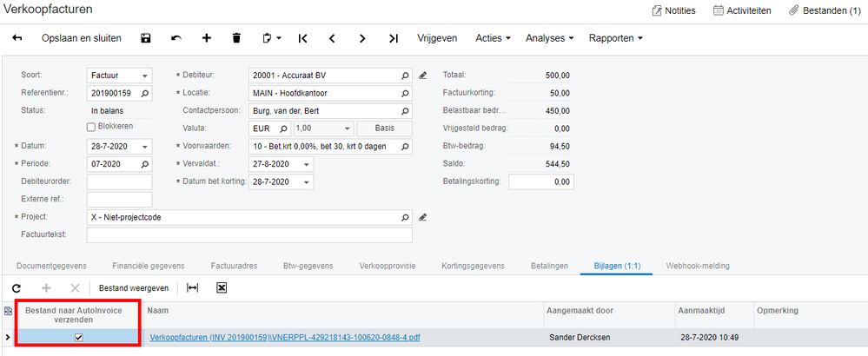
Task: Click the Externe ref. input field
Action: (x=120, y=199)
